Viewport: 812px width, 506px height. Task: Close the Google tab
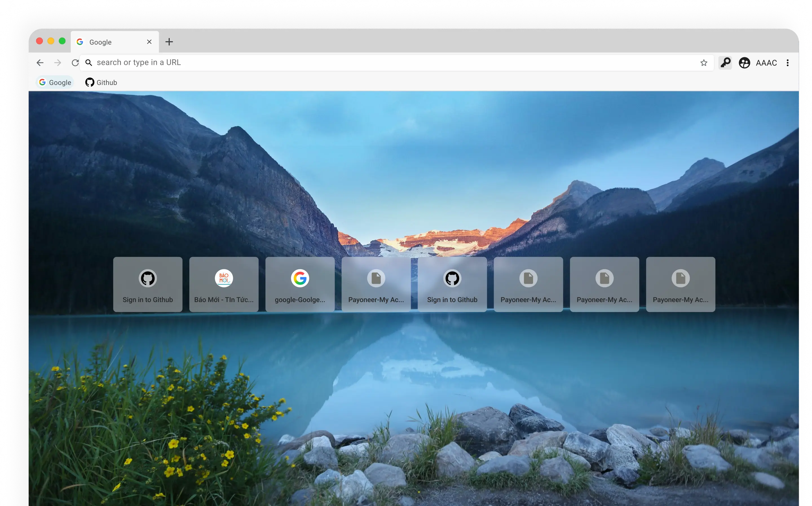coord(149,42)
